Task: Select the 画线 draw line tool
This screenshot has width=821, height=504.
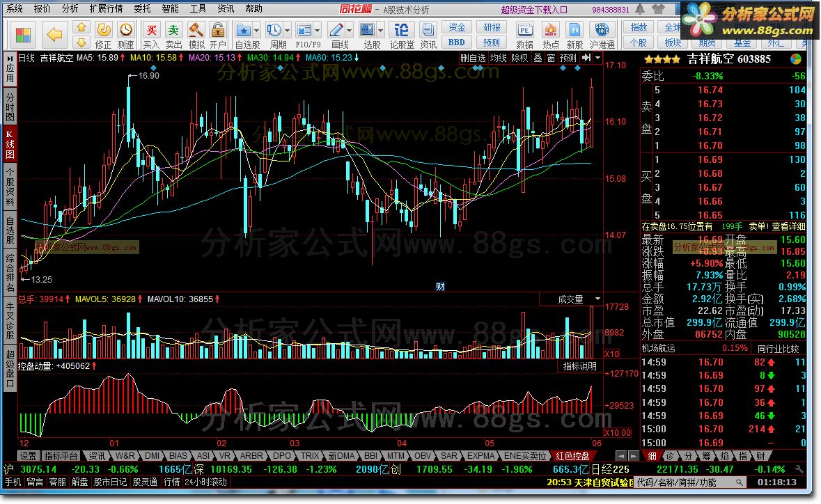Action: pos(336,31)
